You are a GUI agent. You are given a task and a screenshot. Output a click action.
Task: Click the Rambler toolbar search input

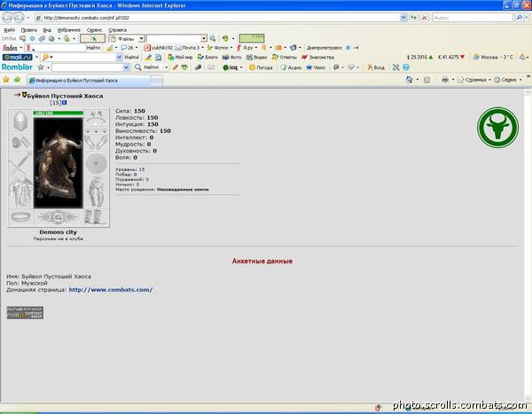click(87, 67)
